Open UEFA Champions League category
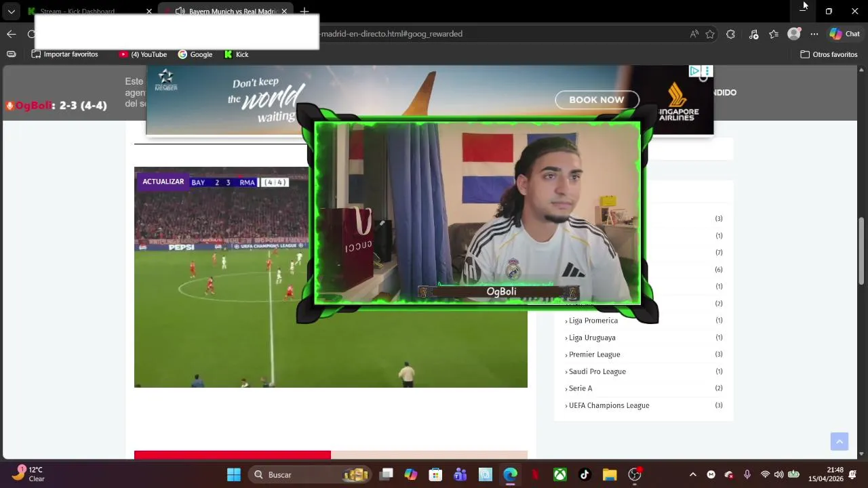 [608, 405]
